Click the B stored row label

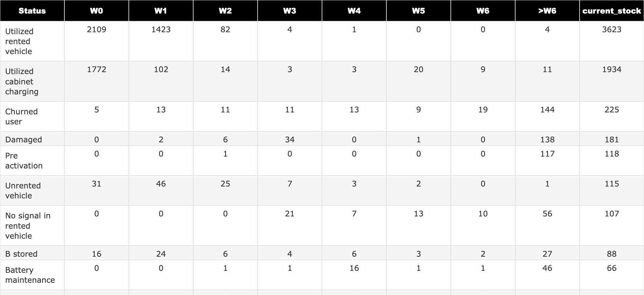coord(21,254)
